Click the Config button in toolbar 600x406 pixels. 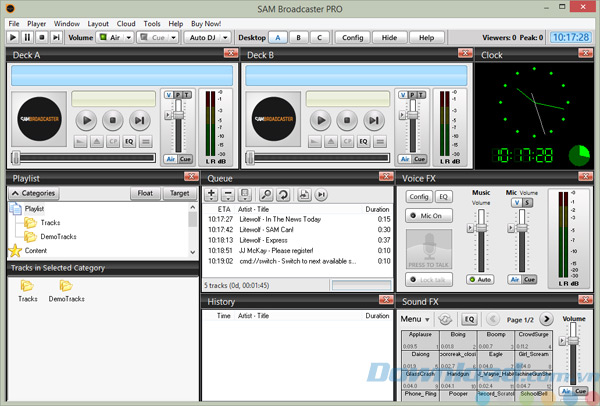[352, 38]
